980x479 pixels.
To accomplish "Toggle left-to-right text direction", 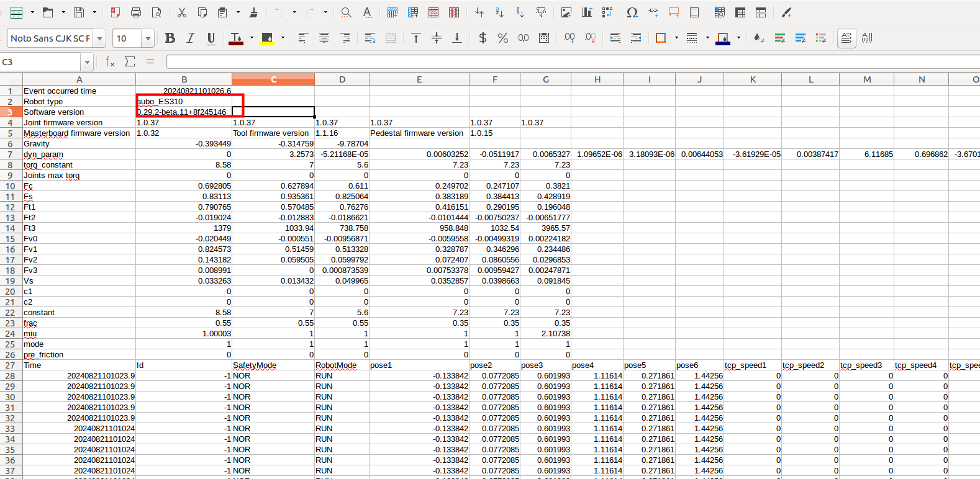I will (846, 38).
